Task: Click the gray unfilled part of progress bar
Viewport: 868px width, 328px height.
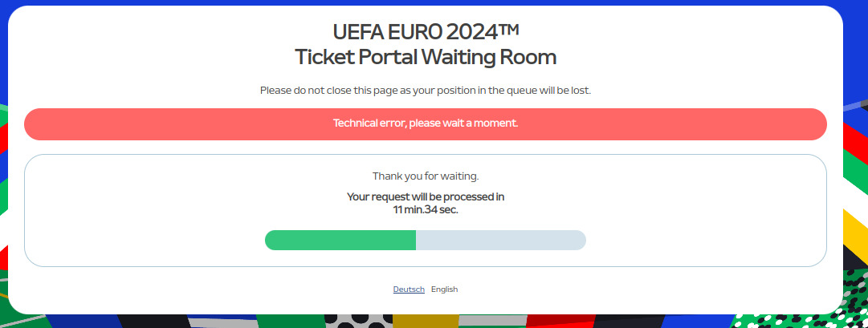Action: tap(501, 240)
